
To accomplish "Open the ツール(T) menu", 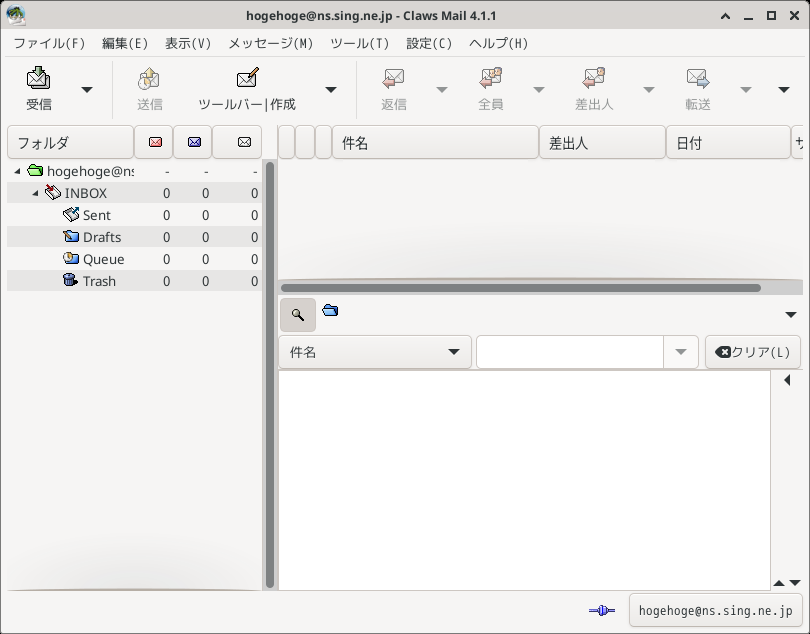I will [360, 43].
